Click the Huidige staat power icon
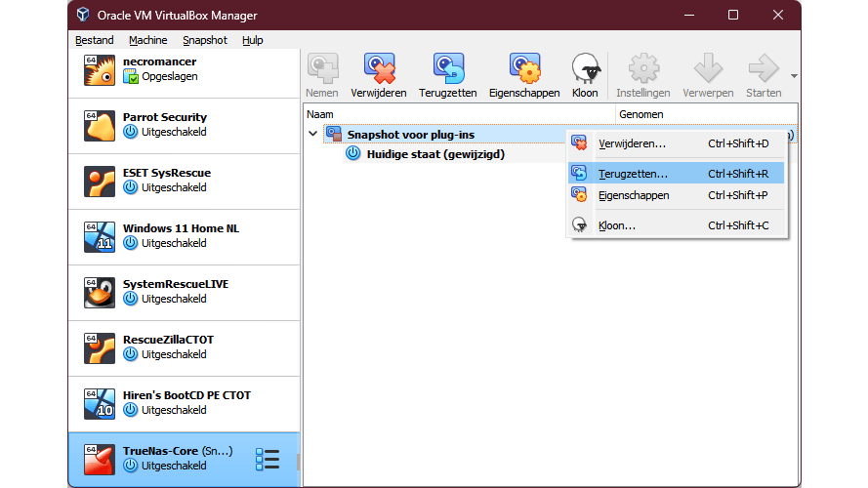 [x=353, y=154]
